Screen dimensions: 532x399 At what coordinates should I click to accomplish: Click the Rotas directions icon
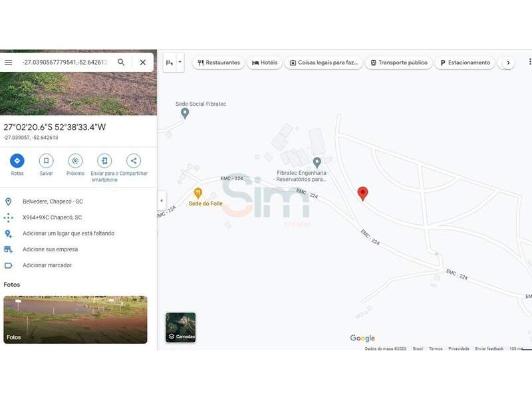(x=17, y=161)
